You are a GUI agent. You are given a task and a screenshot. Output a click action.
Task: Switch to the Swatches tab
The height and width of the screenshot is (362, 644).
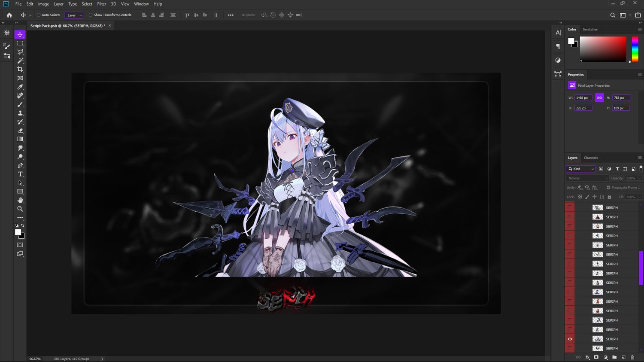pos(590,29)
